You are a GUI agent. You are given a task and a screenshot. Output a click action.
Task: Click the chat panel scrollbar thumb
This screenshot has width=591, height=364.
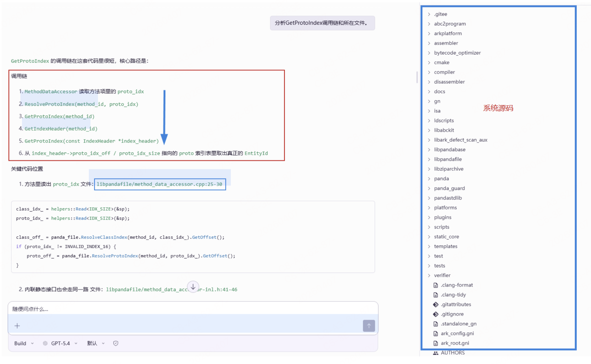point(417,77)
